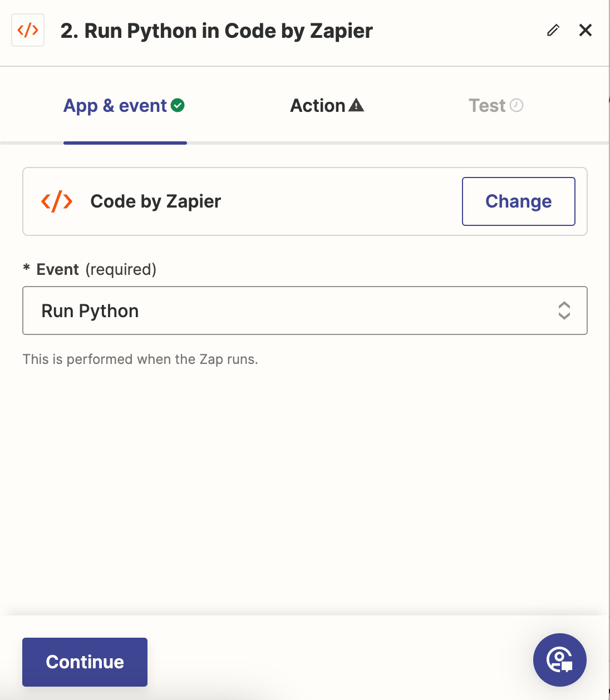The image size is (610, 700).
Task: Click the "performed when the Zap runs" hint
Action: coord(140,359)
